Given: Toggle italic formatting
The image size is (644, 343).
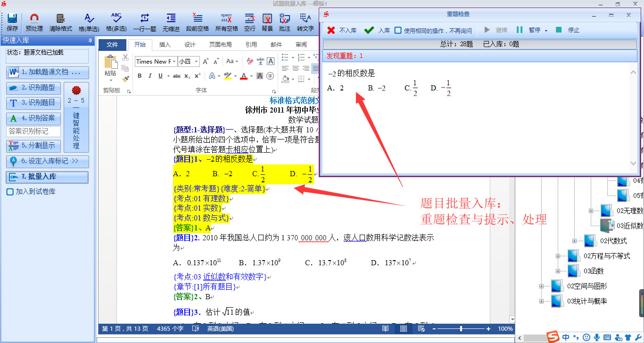Looking at the screenshot, I should [x=150, y=76].
